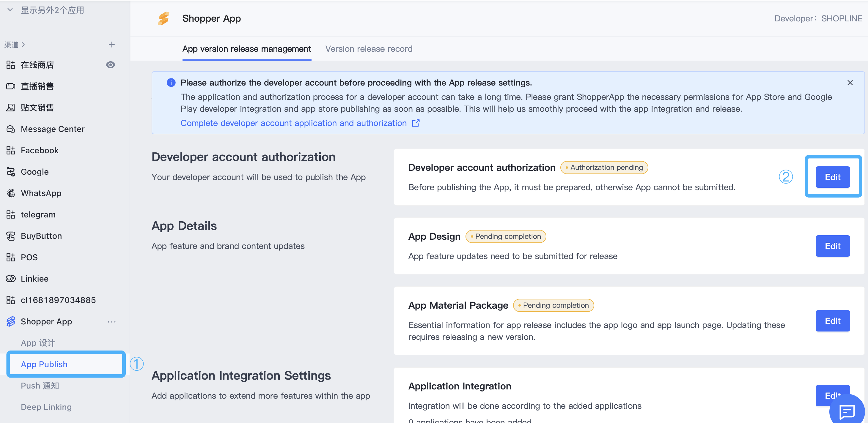Image resolution: width=868 pixels, height=423 pixels.
Task: Click the cl1681897034885 sidebar label
Action: point(58,300)
